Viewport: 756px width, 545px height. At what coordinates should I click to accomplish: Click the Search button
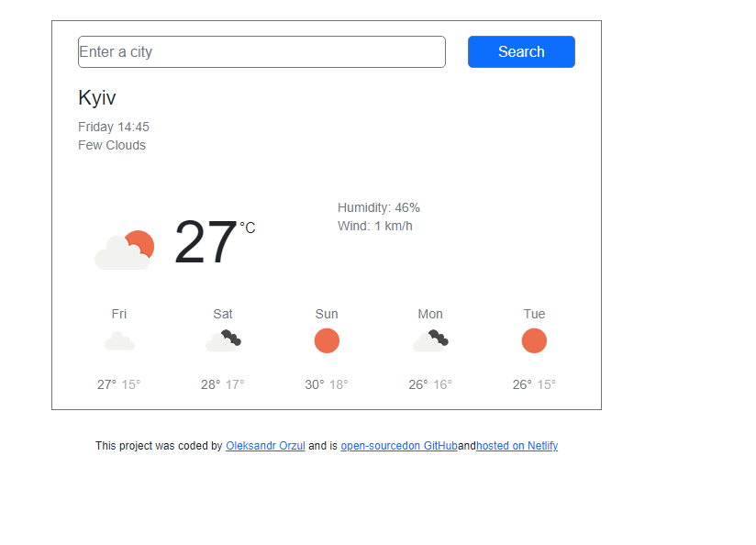(x=521, y=51)
